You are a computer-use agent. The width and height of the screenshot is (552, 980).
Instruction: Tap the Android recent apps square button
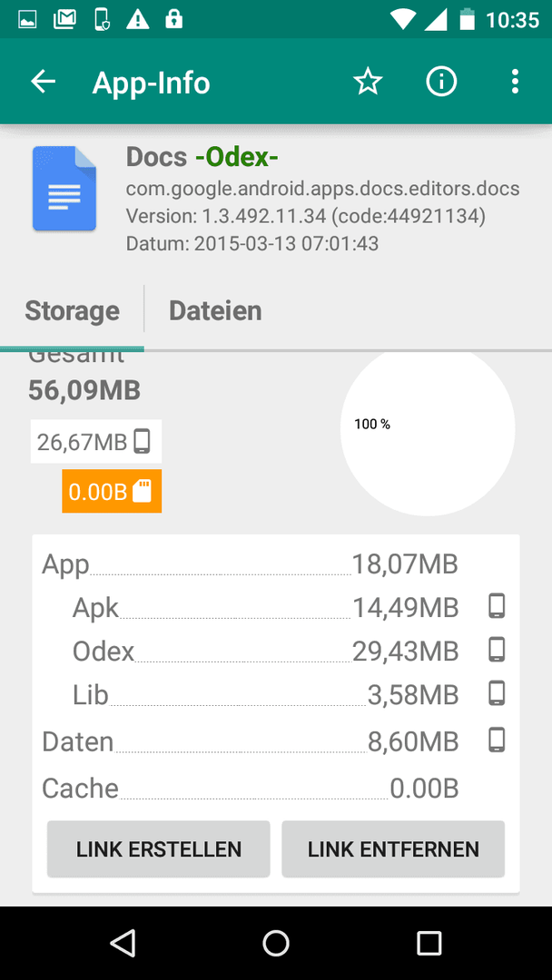point(429,943)
